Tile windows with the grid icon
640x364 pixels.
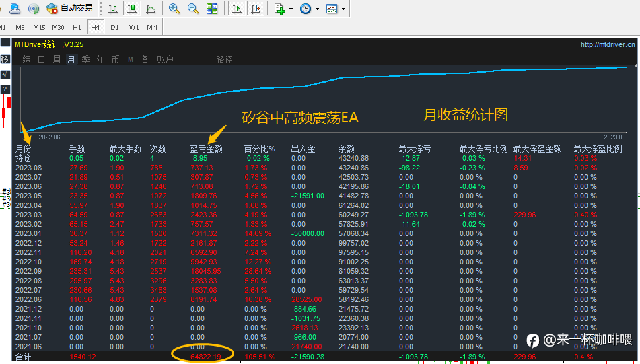click(212, 9)
